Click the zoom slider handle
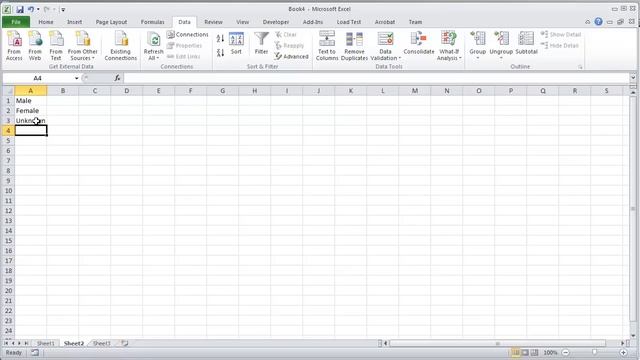 pos(594,352)
